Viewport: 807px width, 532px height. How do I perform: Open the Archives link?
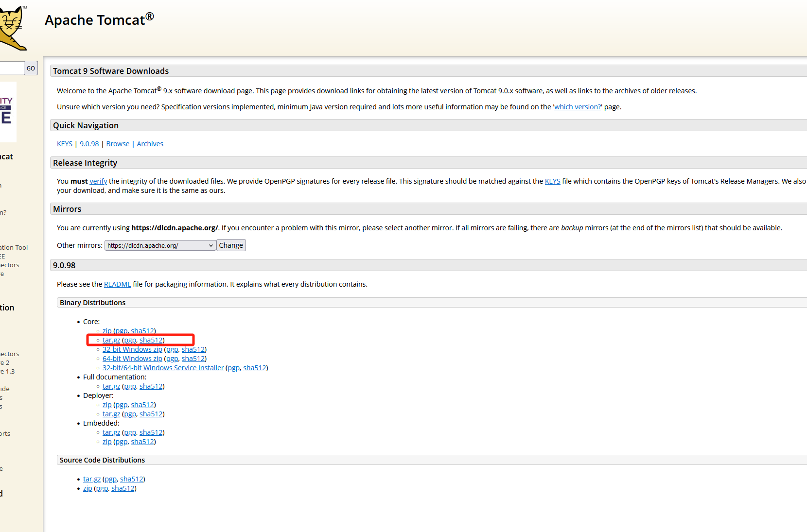150,144
